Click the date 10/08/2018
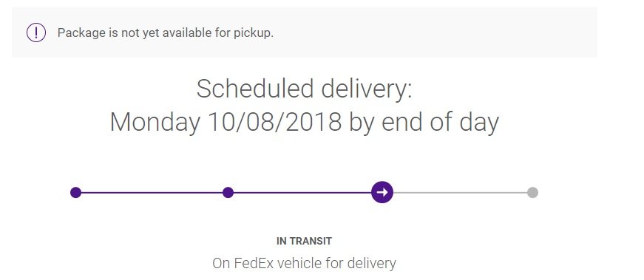This screenshot has height=280, width=644. tap(275, 121)
